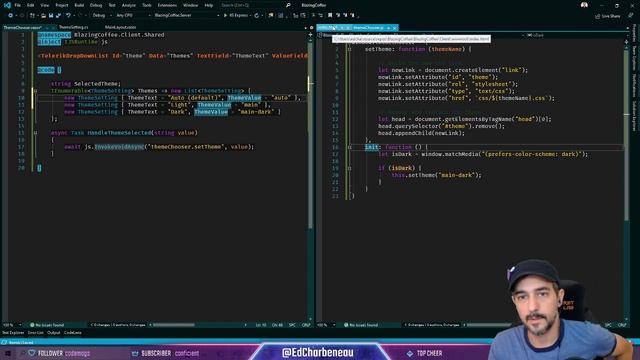Switch to the ThemeSetting.cs tab
Viewport: 640px width, 360px height.
click(x=73, y=27)
